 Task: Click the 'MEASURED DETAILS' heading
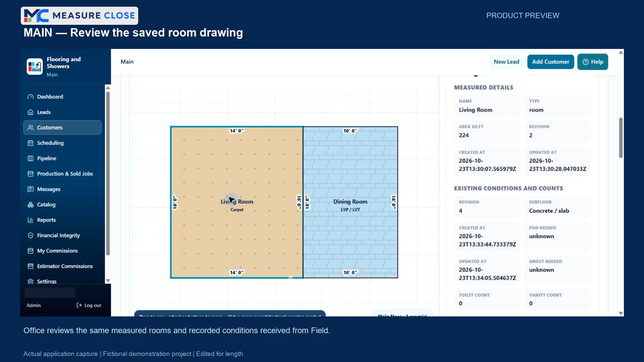click(484, 87)
